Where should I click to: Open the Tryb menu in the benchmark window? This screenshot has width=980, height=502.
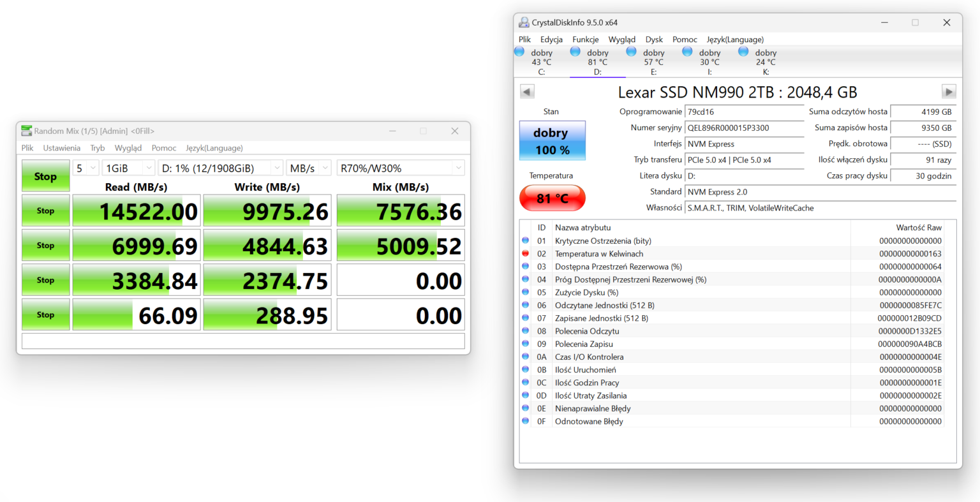97,147
